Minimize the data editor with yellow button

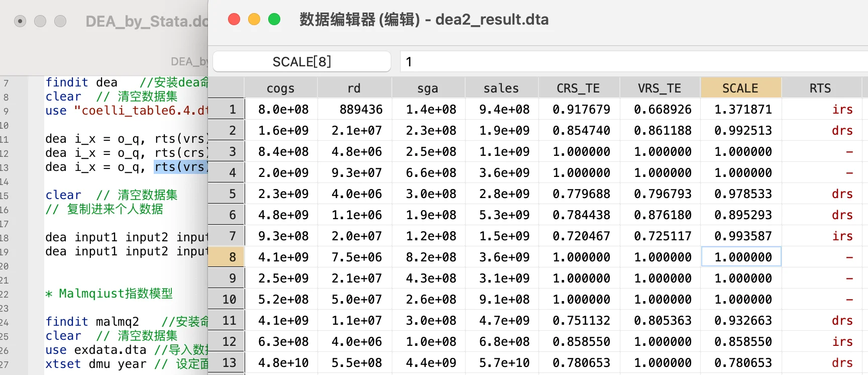tap(254, 19)
